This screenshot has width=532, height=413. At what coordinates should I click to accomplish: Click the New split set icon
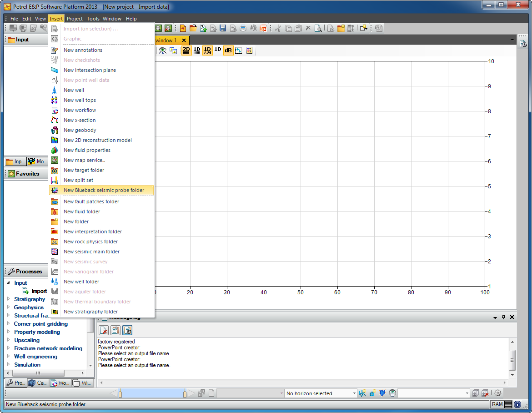54,180
